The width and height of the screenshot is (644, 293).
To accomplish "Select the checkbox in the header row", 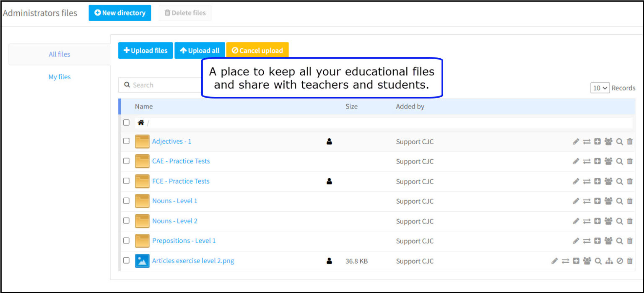I will tap(126, 122).
